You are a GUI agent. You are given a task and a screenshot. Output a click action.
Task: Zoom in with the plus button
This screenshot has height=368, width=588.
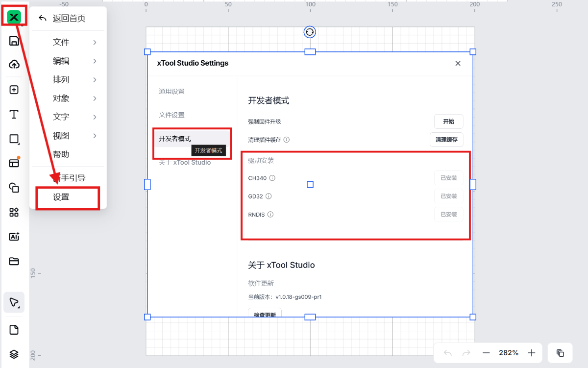coord(532,353)
